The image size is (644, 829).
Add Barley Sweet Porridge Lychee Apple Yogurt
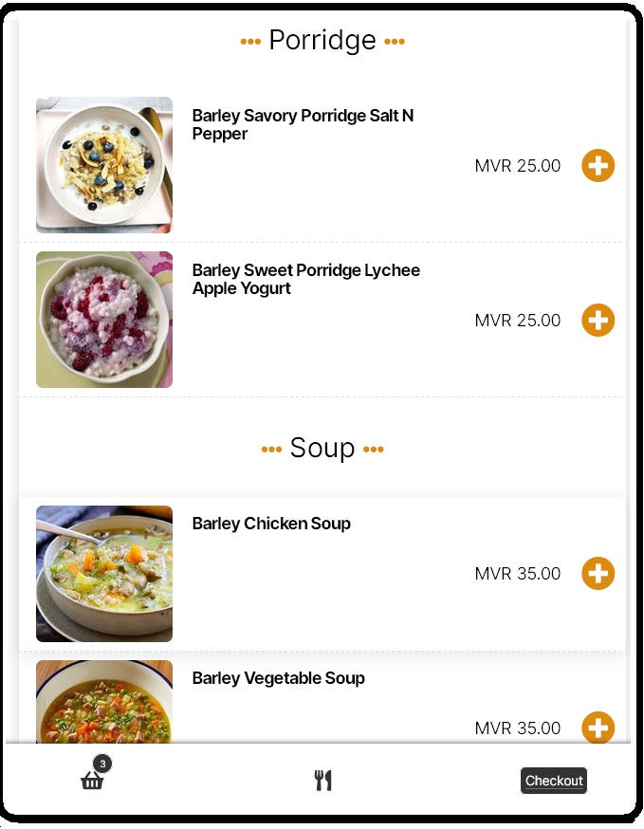click(598, 321)
